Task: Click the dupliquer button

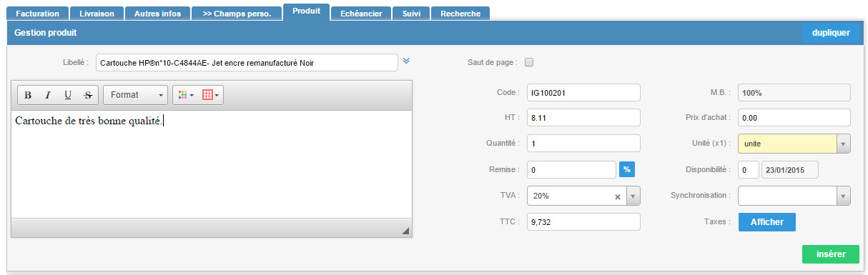Action: coord(830,33)
